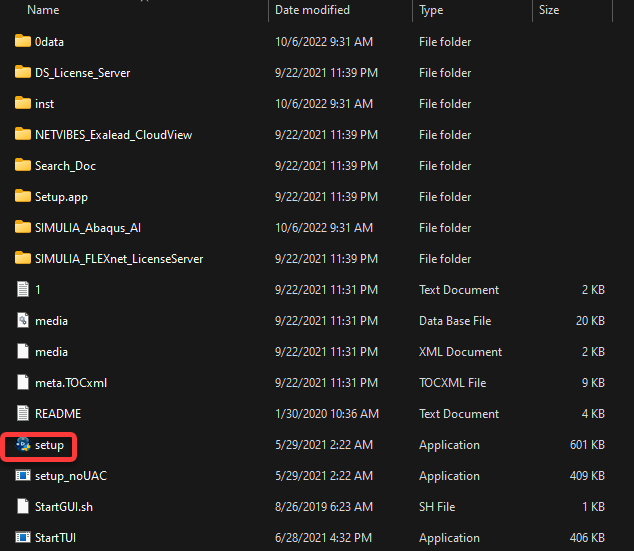Click the XML Document type label
The height and width of the screenshot is (551, 634).
[x=461, y=352]
